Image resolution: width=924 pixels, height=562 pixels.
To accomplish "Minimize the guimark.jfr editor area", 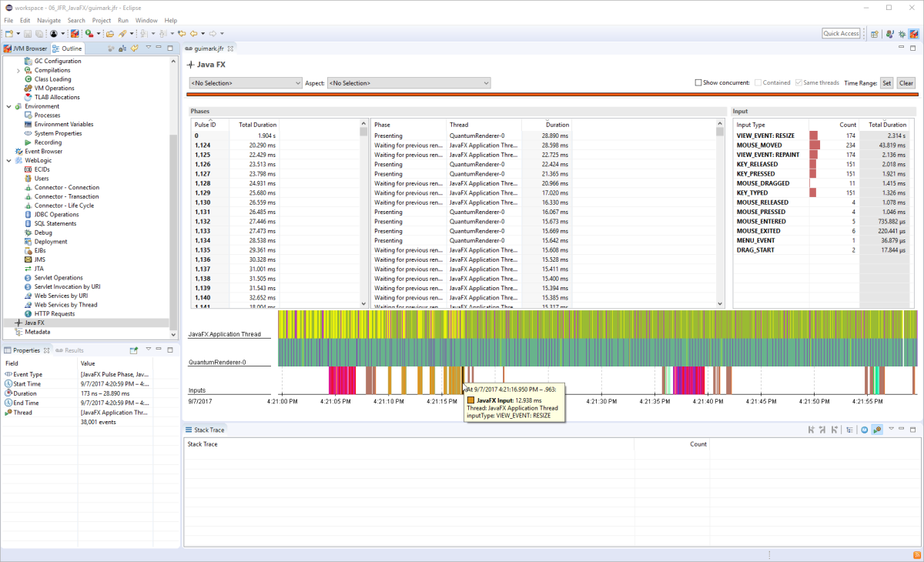I will pyautogui.click(x=902, y=48).
